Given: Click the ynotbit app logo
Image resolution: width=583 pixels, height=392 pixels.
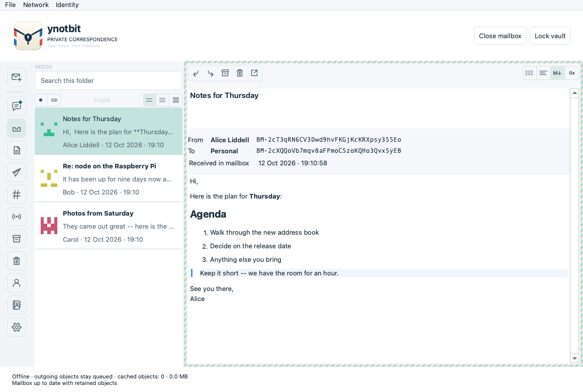Looking at the screenshot, I should point(28,36).
